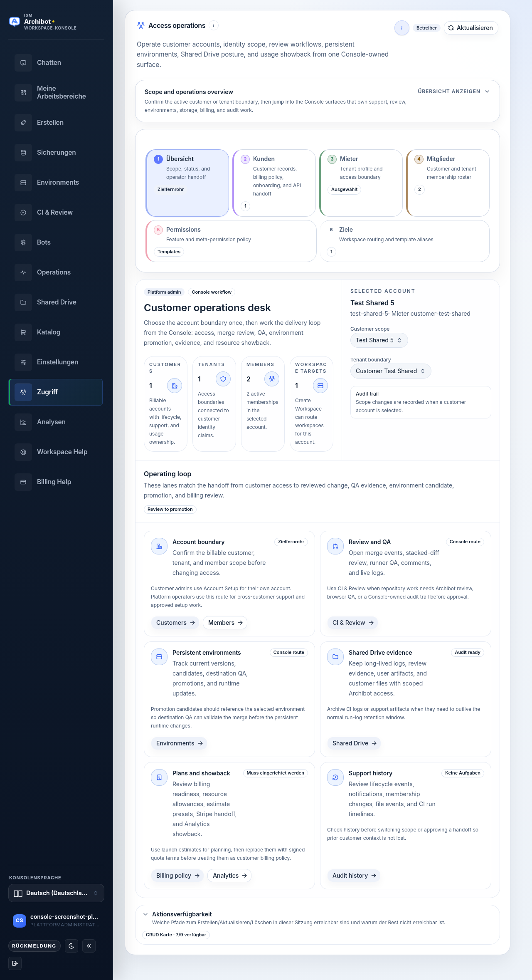
Task: Open Zugriff in the sidebar menu
Action: click(56, 392)
